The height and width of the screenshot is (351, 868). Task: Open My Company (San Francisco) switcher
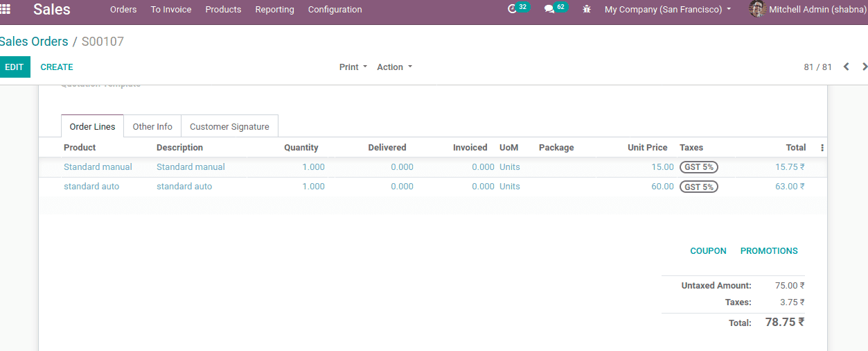click(x=668, y=10)
